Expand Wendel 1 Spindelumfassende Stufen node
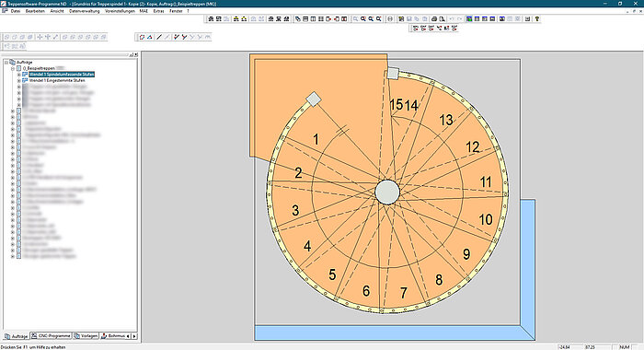 pyautogui.click(x=18, y=75)
